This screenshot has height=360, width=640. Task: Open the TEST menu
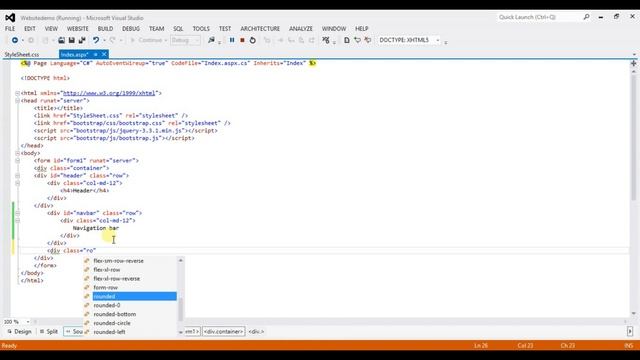click(225, 29)
